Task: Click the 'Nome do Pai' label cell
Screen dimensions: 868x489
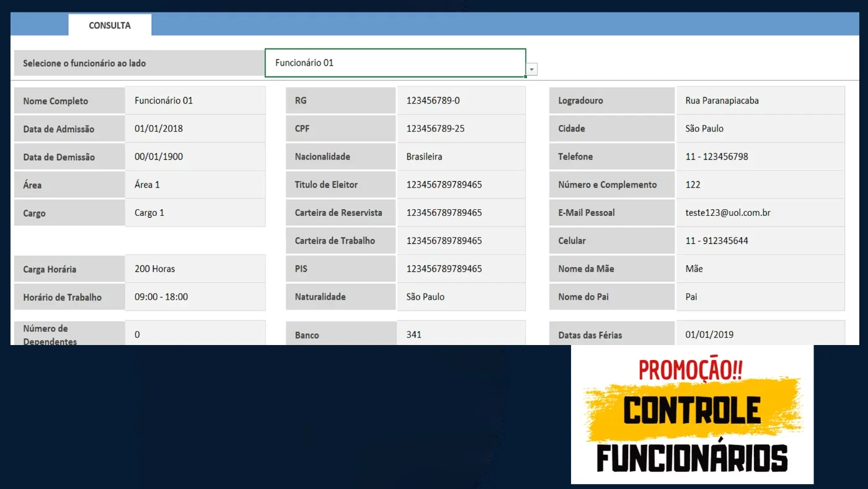Action: [x=612, y=297]
